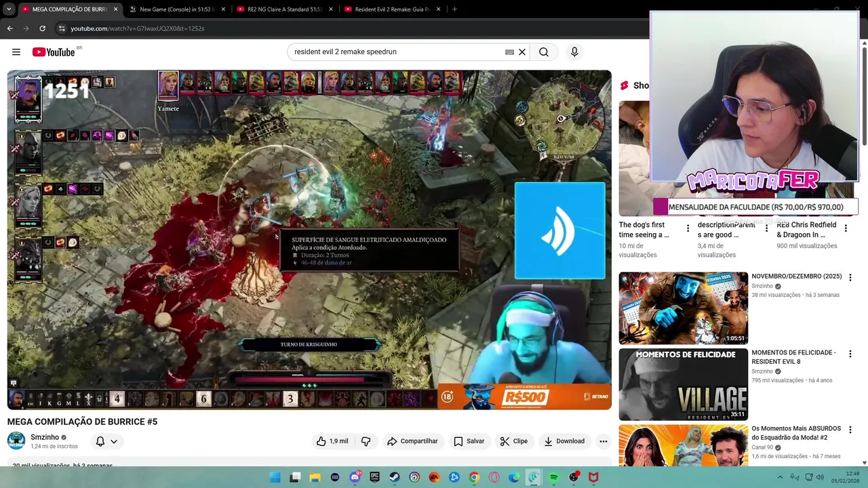Switch to 'RE2 NG Claire A Standard' tab
Screen dimensions: 868x488
(x=284, y=9)
